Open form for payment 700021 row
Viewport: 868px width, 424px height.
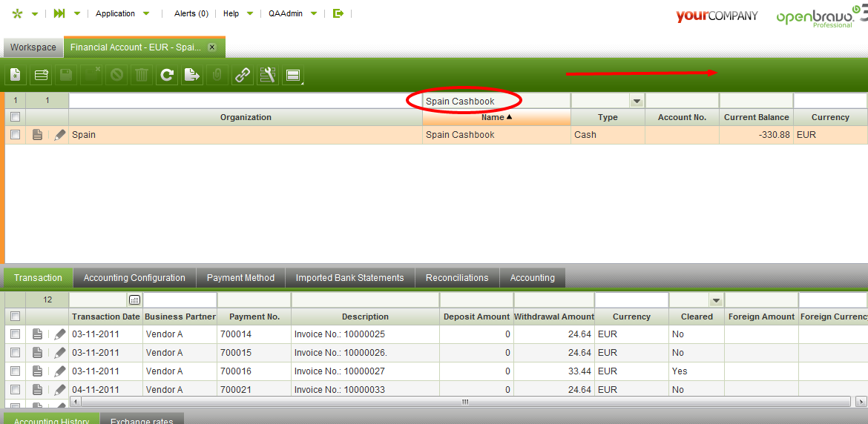coord(37,390)
